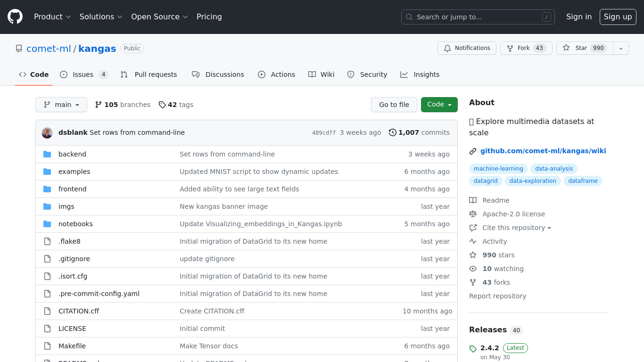Click the license scale icon in About

pos(473,214)
